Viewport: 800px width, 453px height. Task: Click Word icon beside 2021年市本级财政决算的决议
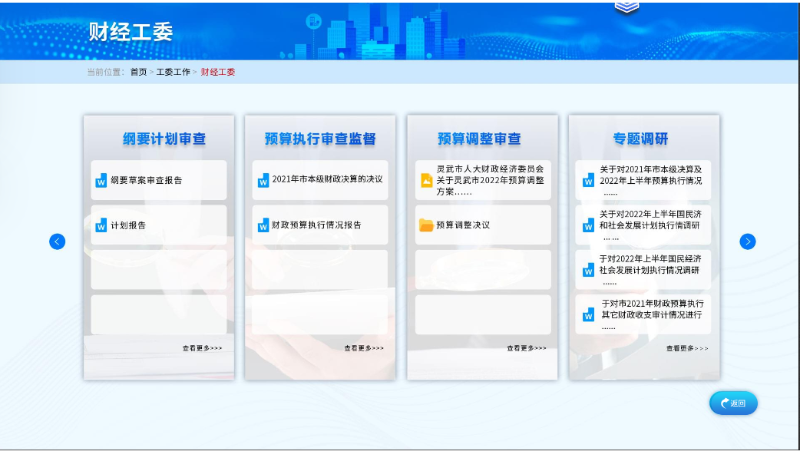pyautogui.click(x=263, y=181)
